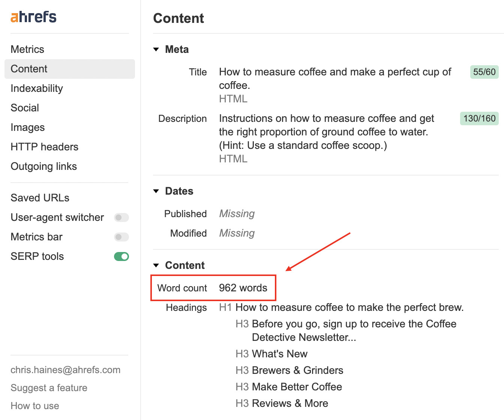Turn on the Metrics bar toggle
Viewport: 504px width, 420px height.
(x=121, y=237)
